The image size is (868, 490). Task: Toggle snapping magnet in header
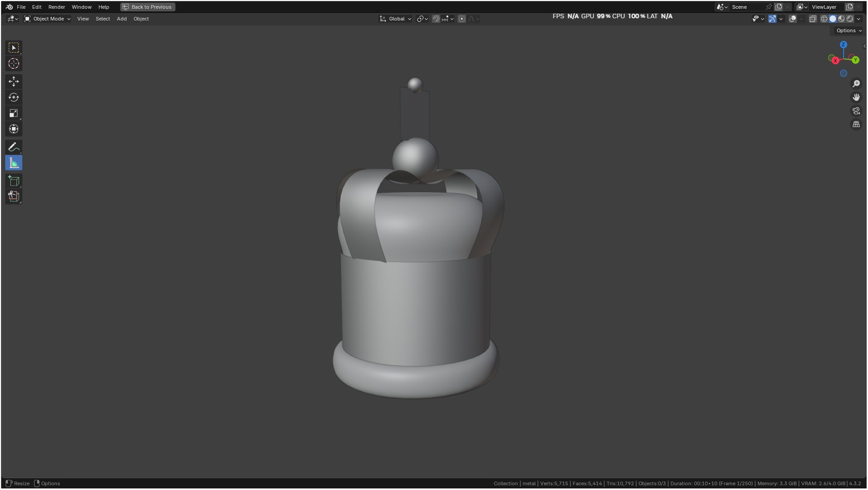[436, 19]
